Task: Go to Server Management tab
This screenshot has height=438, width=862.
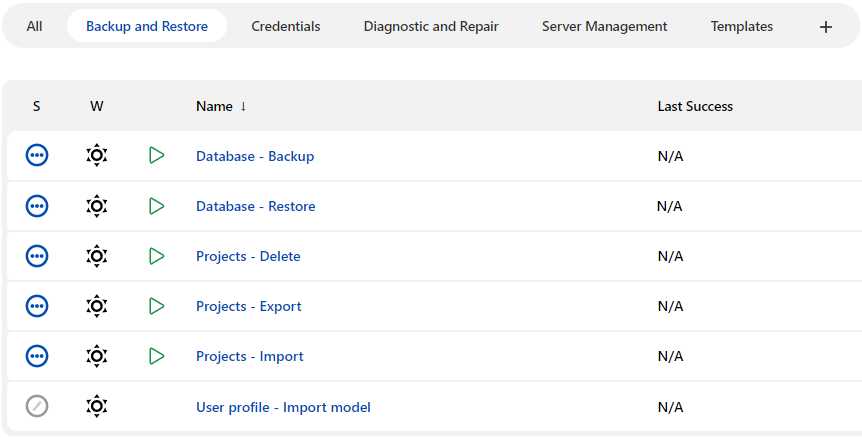Action: 604,27
